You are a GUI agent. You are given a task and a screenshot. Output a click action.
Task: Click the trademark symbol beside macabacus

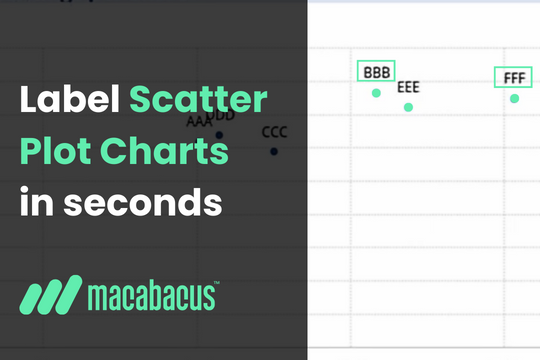217,283
